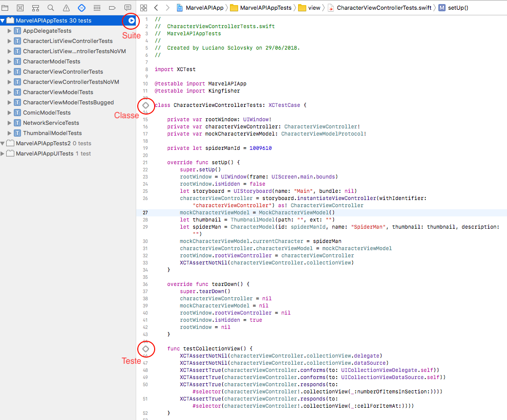Viewport: 507px width, 420px height.
Task: Select CharacterListViewControllerTests in the test list
Action: pyautogui.click(x=68, y=41)
